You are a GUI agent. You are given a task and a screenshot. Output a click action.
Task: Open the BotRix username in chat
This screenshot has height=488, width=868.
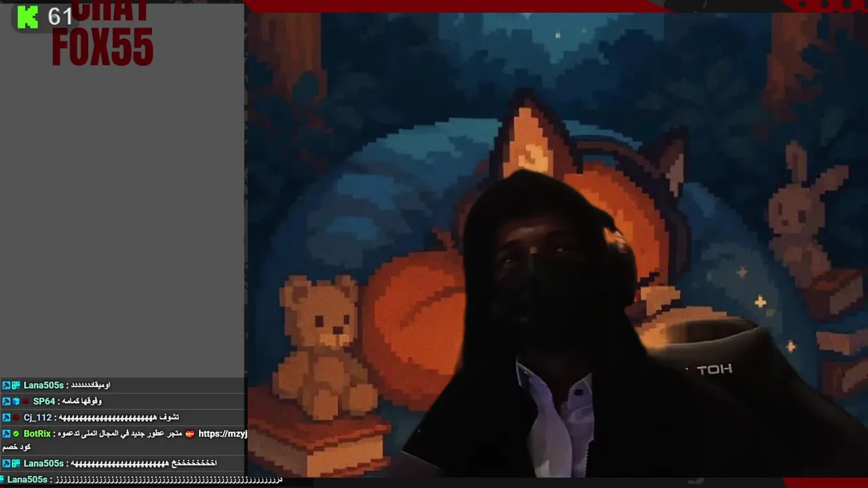(37, 434)
